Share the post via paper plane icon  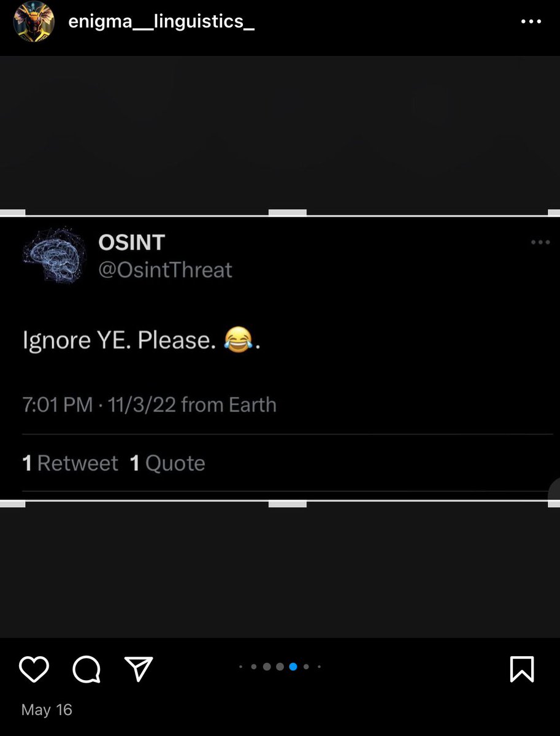tap(139, 669)
